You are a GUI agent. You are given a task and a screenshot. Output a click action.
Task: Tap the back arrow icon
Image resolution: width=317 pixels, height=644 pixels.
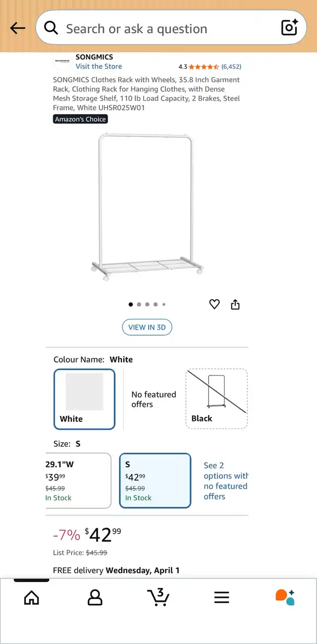[18, 28]
